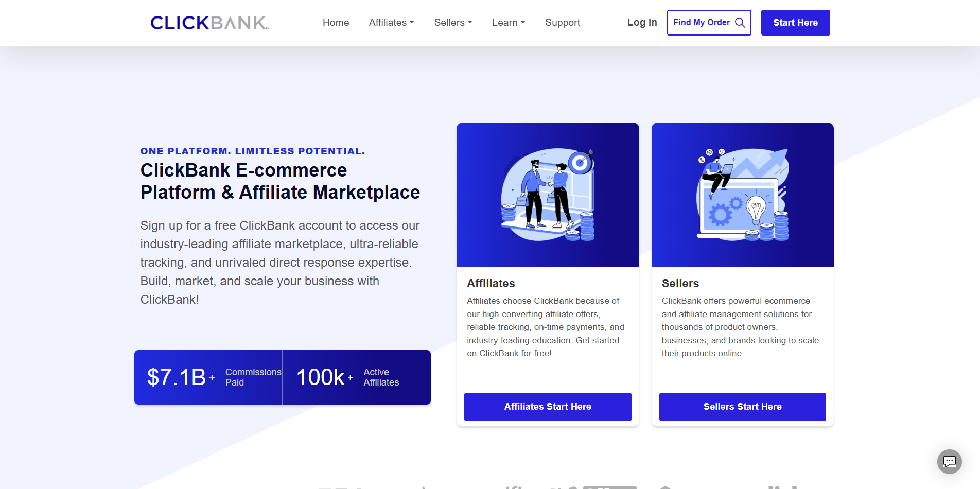Viewport: 980px width, 489px height.
Task: Open the Learn dropdown menu
Action: click(509, 23)
